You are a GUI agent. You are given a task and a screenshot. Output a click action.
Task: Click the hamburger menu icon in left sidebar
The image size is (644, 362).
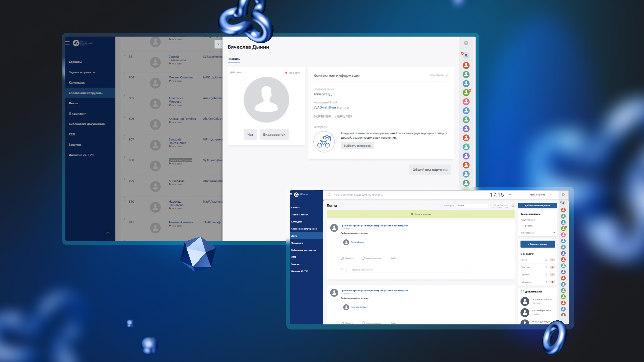pyautogui.click(x=68, y=43)
